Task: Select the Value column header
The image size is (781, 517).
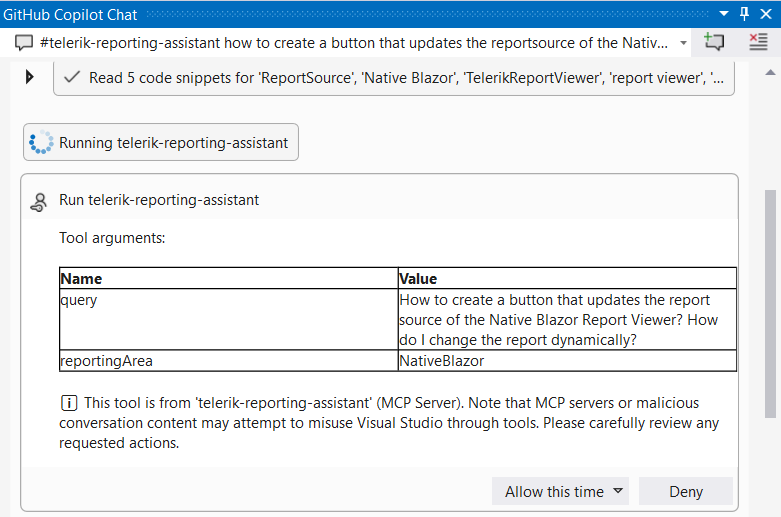Action: (x=567, y=278)
